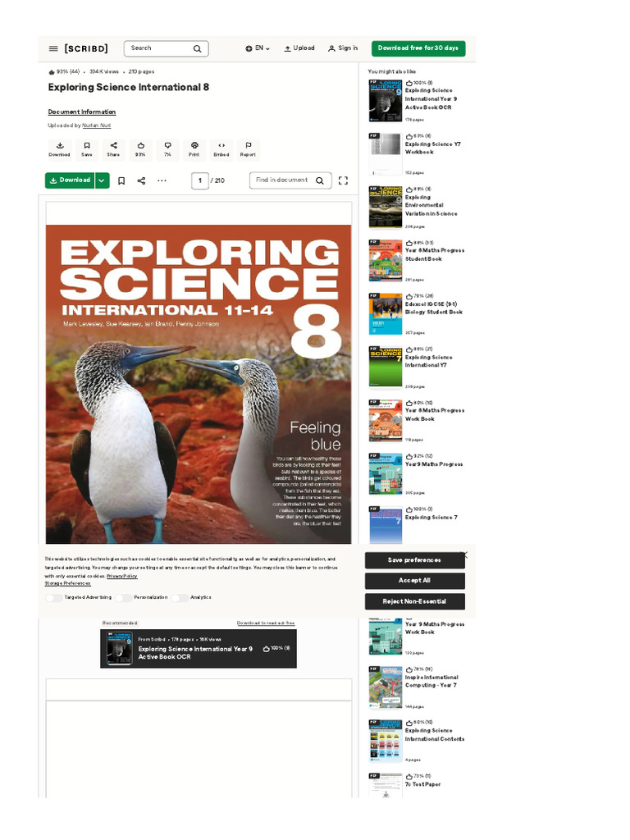Open Year 9 Maths Progress Work Book
The height and width of the screenshot is (840, 630).
pos(435,628)
